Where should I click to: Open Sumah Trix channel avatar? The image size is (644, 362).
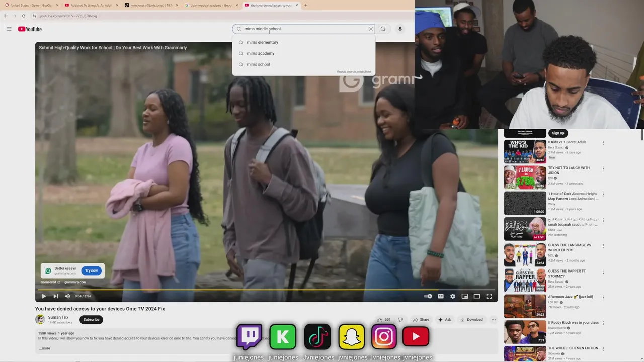(x=40, y=320)
